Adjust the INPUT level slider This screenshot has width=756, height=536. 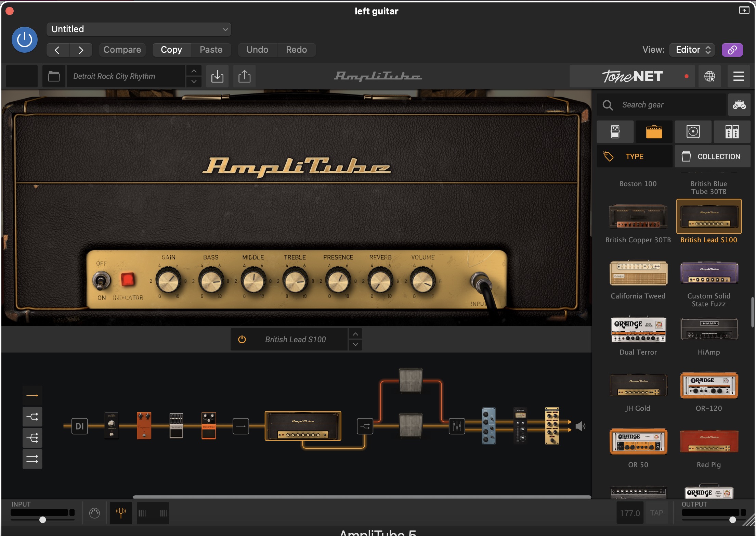42,520
